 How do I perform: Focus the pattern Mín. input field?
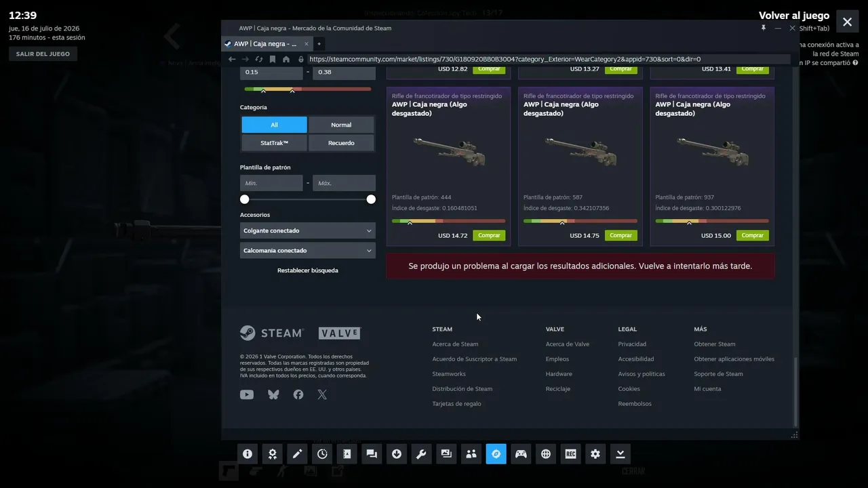(x=271, y=183)
